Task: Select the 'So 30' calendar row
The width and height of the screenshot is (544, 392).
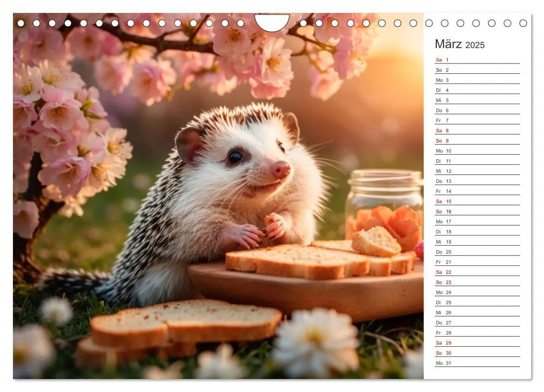Action: pos(477,353)
